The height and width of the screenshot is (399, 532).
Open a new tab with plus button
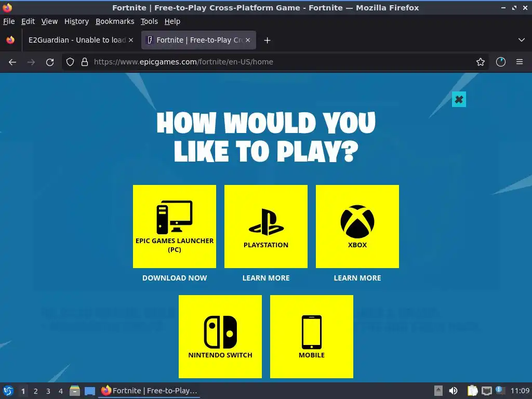[x=268, y=41]
